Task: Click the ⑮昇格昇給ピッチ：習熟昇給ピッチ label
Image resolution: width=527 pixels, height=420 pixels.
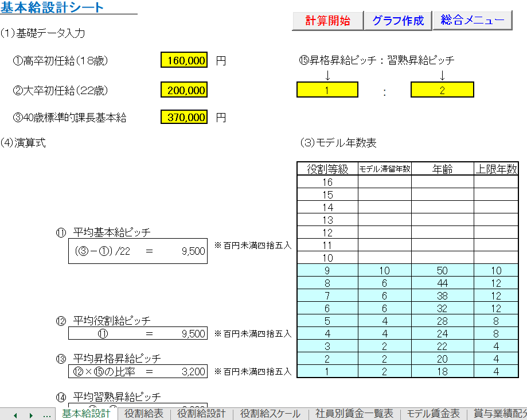Action: 376,60
